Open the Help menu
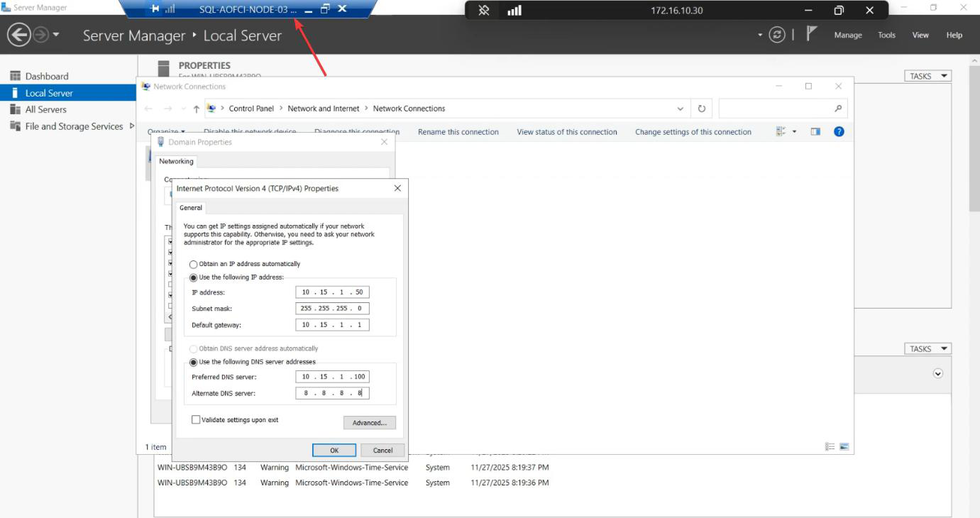 point(954,35)
